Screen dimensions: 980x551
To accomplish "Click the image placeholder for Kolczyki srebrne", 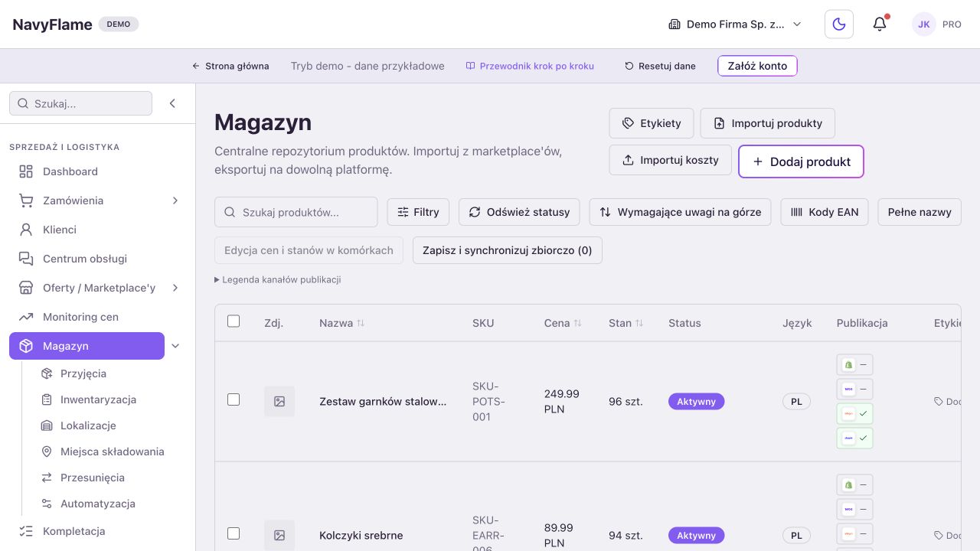I will (279, 535).
